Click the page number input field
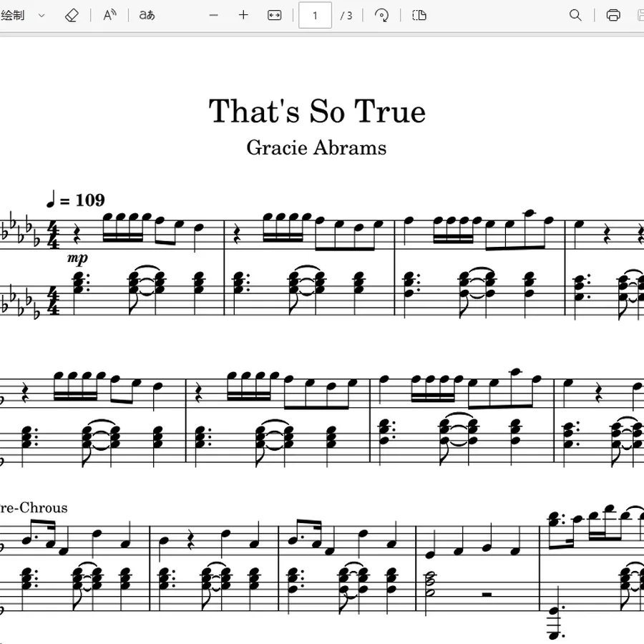This screenshot has height=644, width=644. (x=315, y=16)
